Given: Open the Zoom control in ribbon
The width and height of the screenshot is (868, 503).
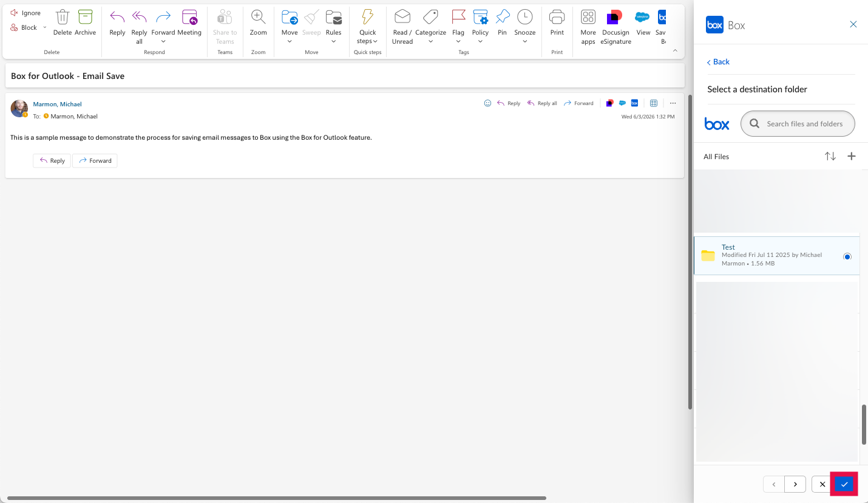Looking at the screenshot, I should [x=259, y=22].
